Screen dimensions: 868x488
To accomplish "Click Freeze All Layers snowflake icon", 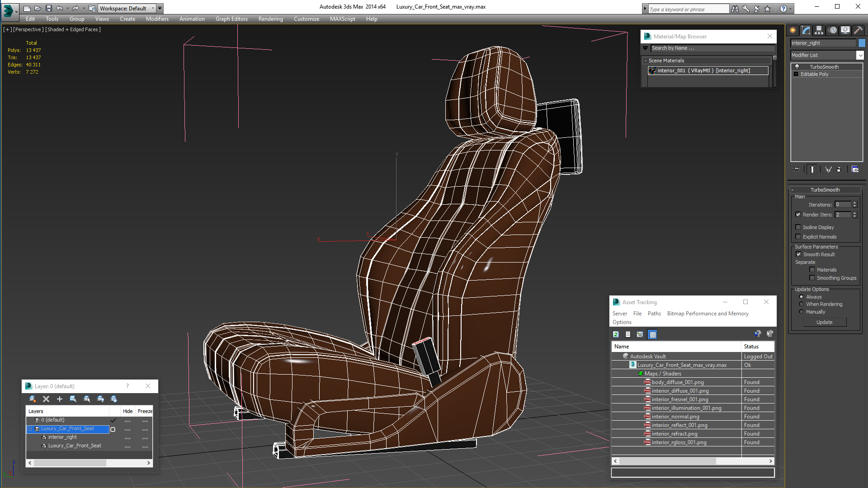I will (x=114, y=399).
